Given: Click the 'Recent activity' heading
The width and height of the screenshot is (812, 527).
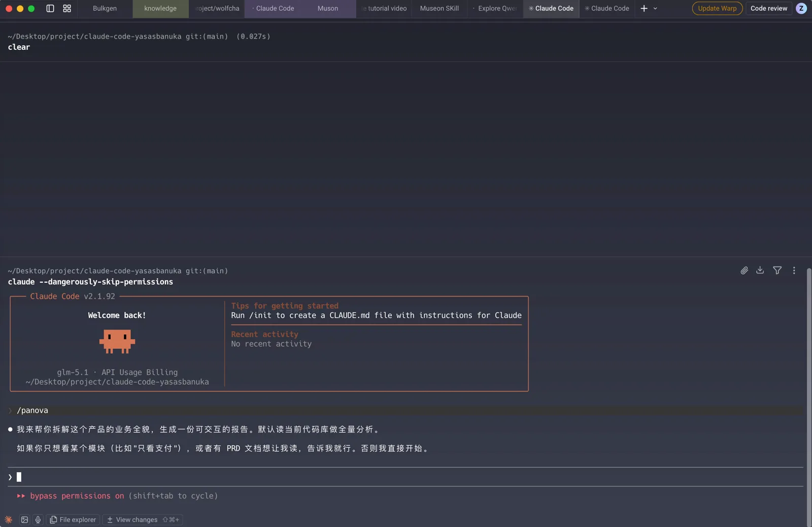Looking at the screenshot, I should coord(264,334).
